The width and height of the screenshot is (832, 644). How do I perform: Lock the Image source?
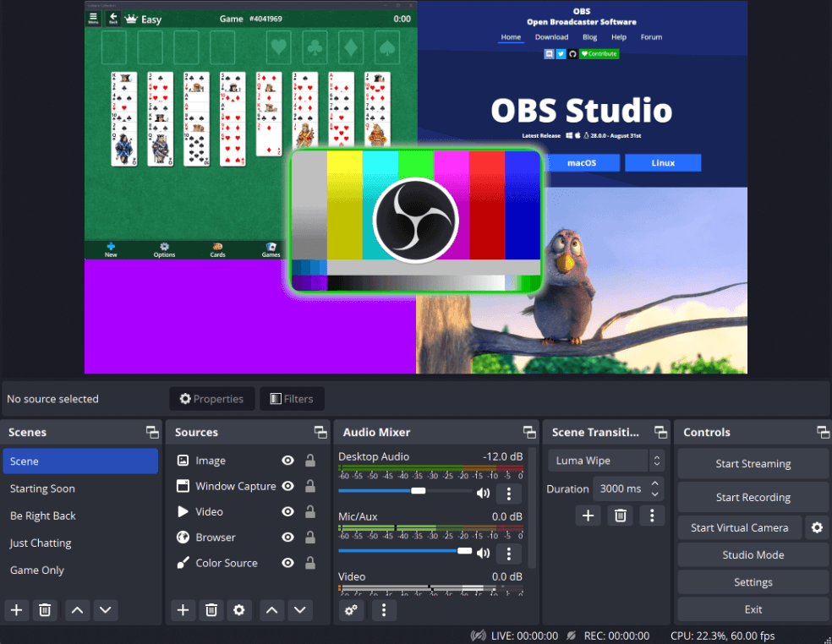(x=310, y=461)
